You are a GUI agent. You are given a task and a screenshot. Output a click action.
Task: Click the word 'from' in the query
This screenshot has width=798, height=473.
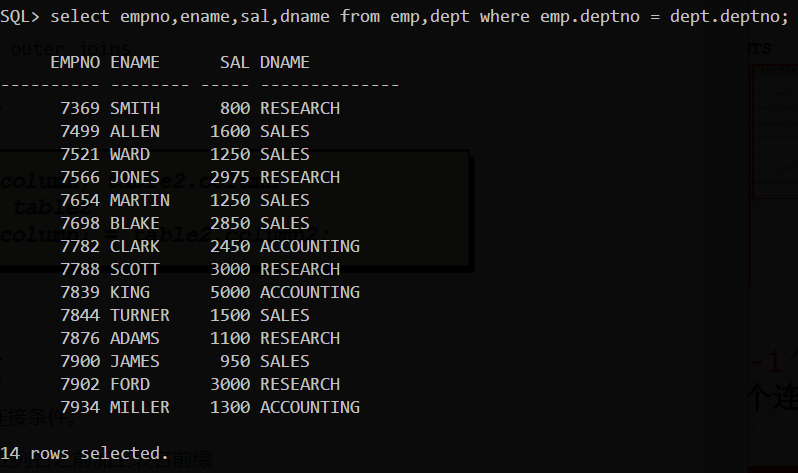(x=360, y=17)
